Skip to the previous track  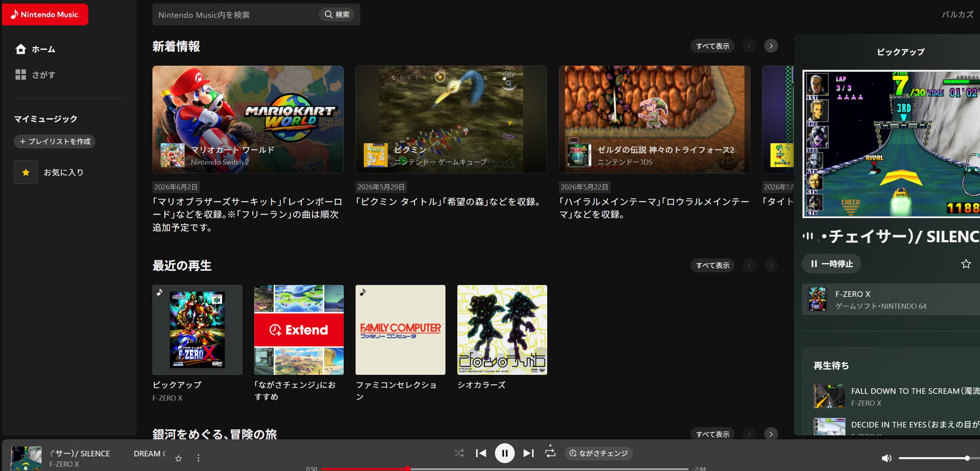[x=481, y=453]
